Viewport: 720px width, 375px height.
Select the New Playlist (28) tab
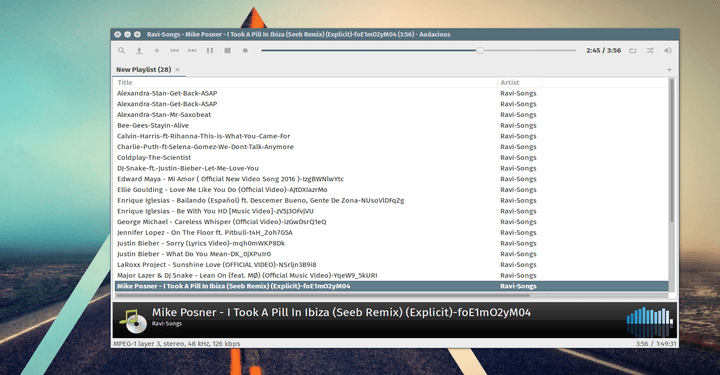143,70
